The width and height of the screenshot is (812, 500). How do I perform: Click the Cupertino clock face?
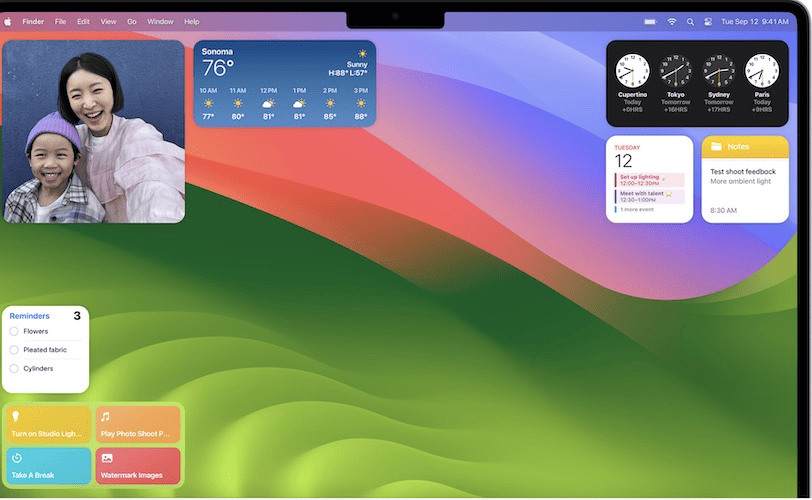pos(632,71)
